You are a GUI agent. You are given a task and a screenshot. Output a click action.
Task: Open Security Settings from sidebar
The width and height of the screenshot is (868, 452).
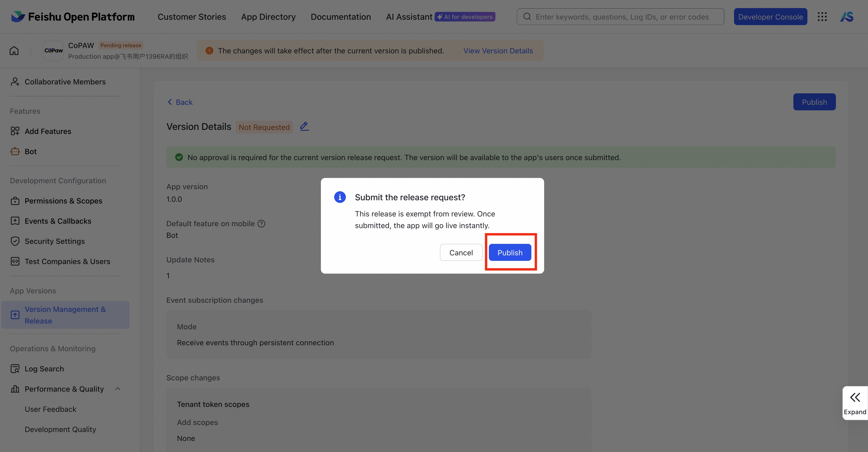click(55, 241)
